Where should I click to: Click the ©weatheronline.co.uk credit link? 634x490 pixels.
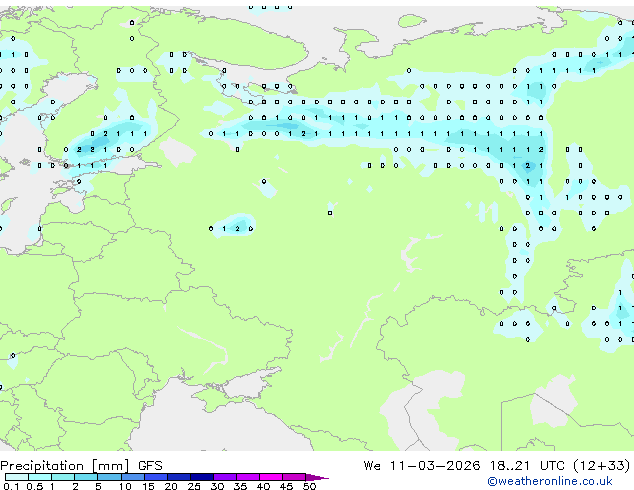pos(550,481)
